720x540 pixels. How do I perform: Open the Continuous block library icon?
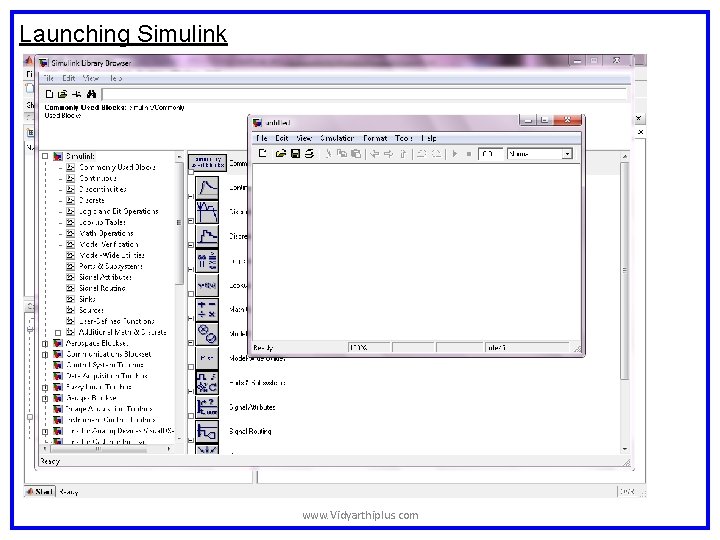207,187
